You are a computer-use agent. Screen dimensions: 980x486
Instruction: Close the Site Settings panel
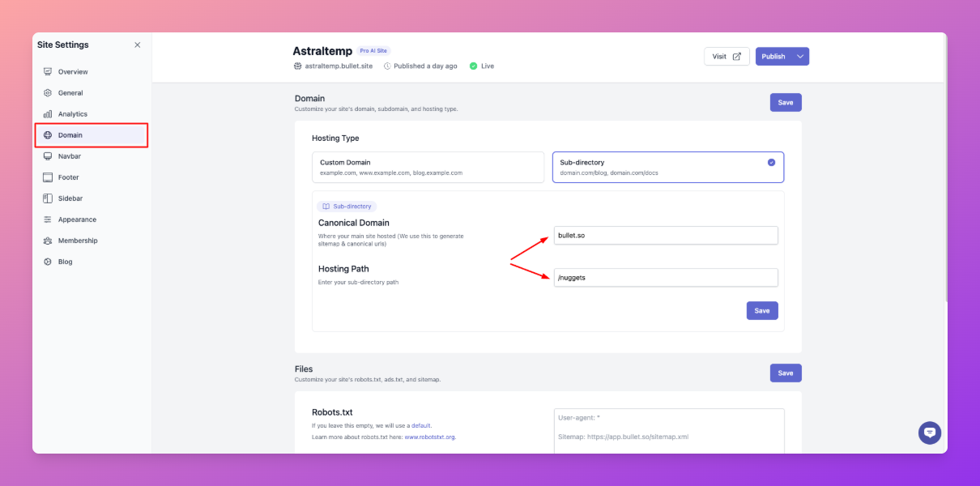pyautogui.click(x=137, y=45)
